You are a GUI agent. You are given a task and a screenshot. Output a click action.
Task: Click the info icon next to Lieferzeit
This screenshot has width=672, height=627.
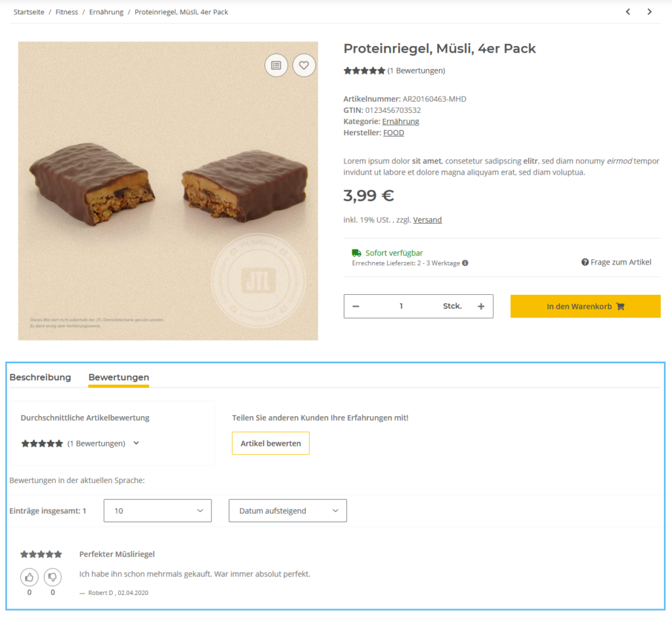coord(465,262)
